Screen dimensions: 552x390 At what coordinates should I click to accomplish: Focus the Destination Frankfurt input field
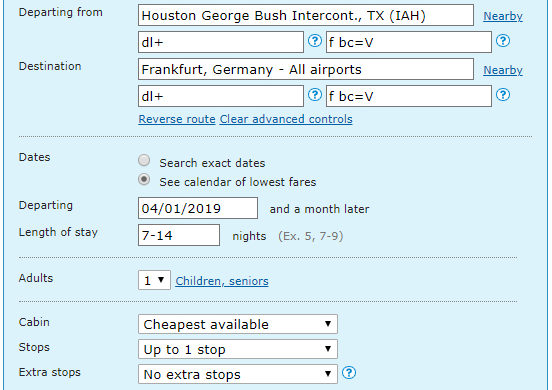tap(306, 69)
